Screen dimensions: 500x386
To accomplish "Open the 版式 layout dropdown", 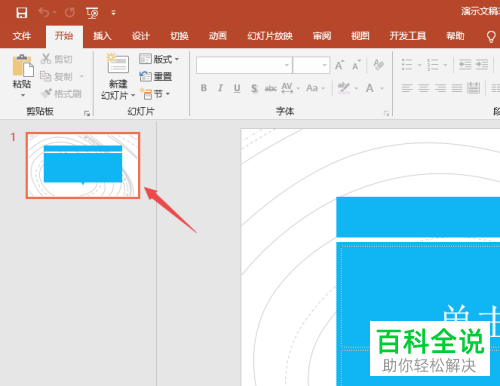I will 159,59.
